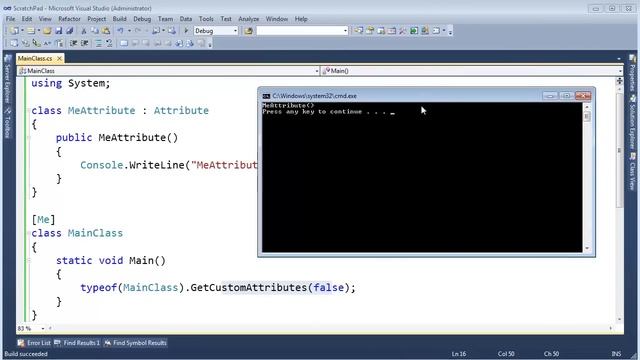Click the Find in Files icon
640x360 pixels.
(248, 31)
